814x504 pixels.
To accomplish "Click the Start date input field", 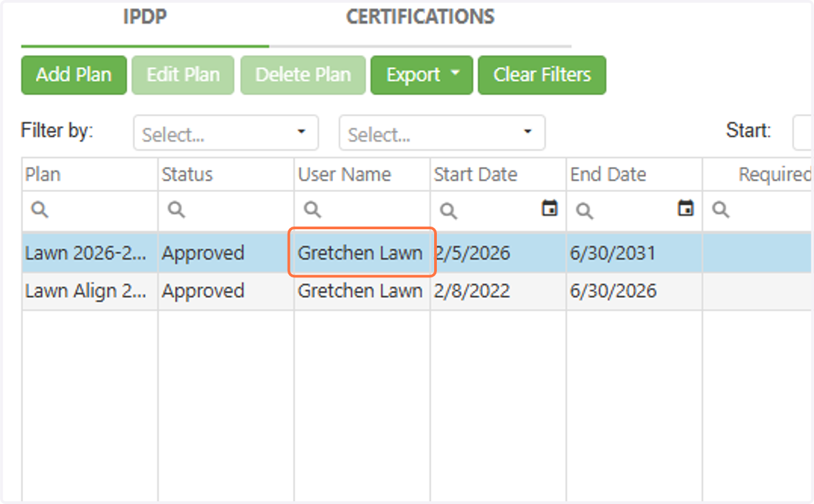I will [x=803, y=133].
